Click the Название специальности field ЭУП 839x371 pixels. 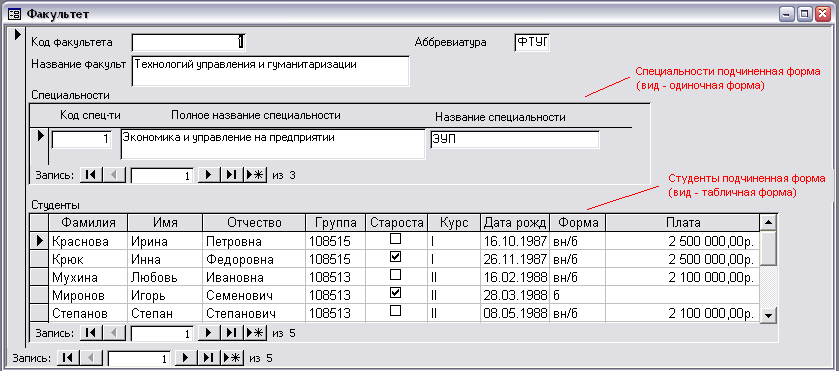(515, 140)
